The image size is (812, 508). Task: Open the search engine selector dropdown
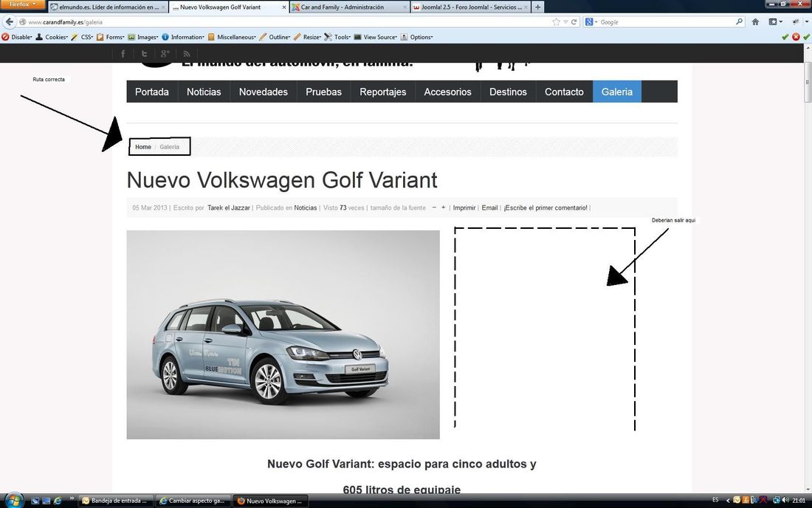coord(591,21)
